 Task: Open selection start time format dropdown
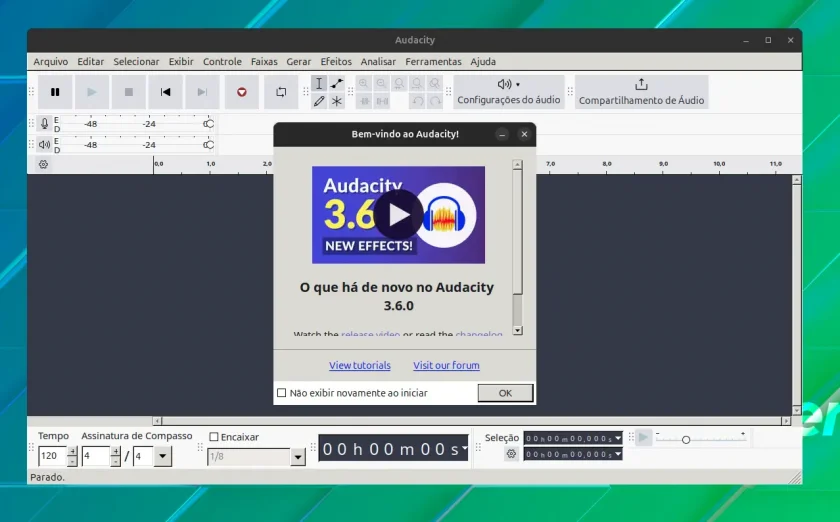click(x=618, y=438)
